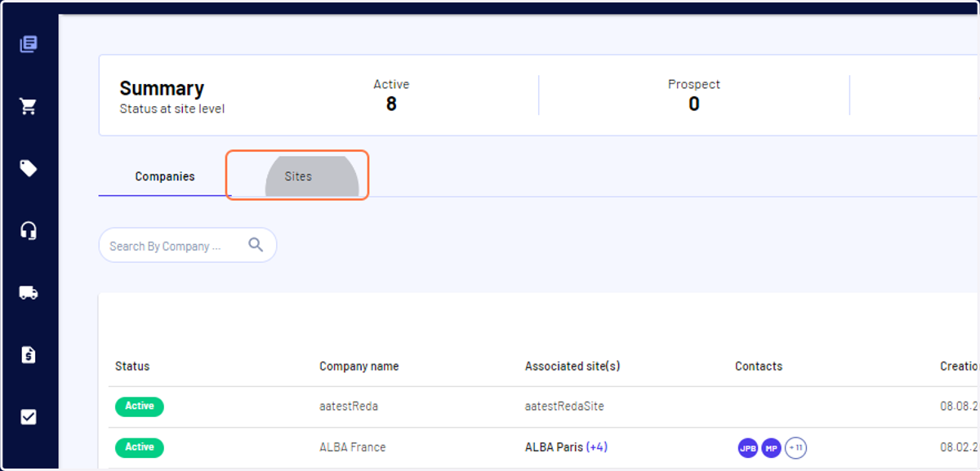Click the Prospect count 0 in Summary

coord(694,104)
